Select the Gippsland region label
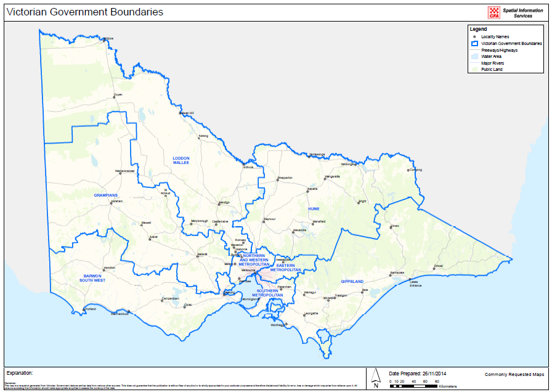The width and height of the screenshot is (552, 392). click(x=352, y=281)
